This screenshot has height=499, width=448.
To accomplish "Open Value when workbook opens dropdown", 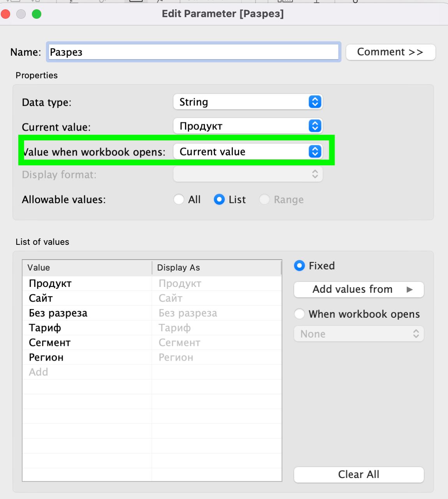I will click(x=248, y=152).
